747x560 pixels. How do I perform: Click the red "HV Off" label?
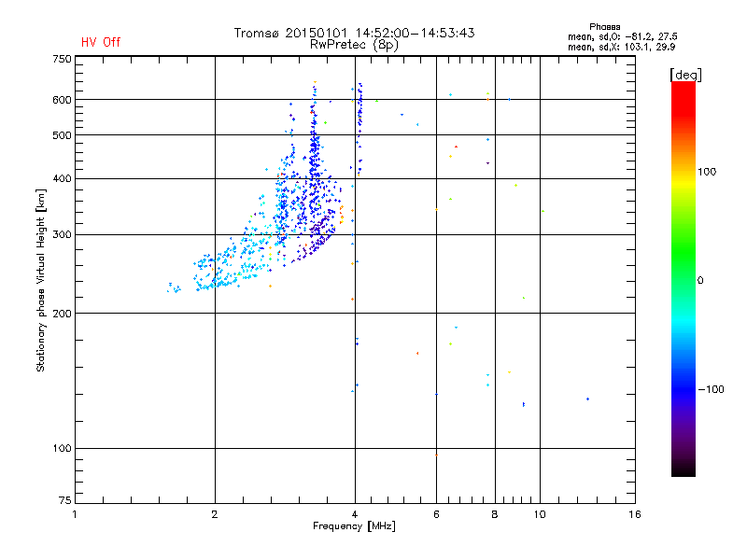(101, 42)
